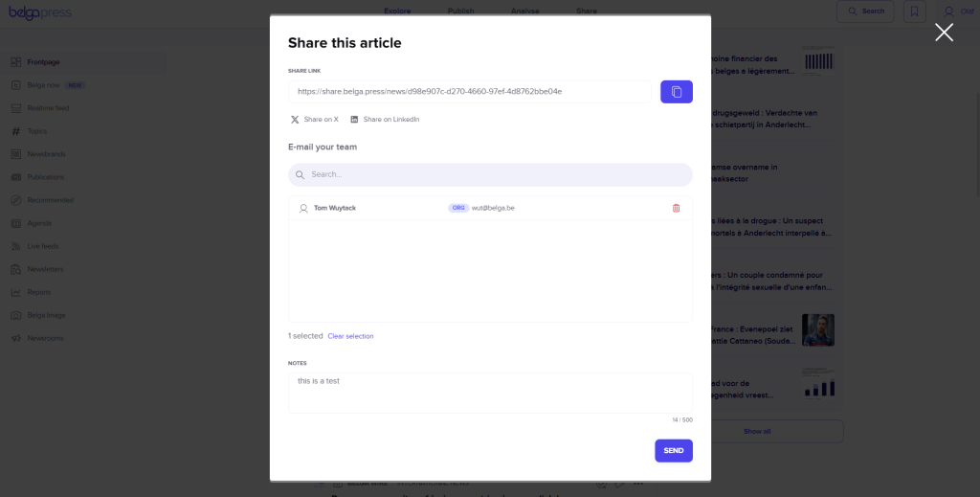Copy the share link to clipboard
Screen dimensions: 980x497
676,92
